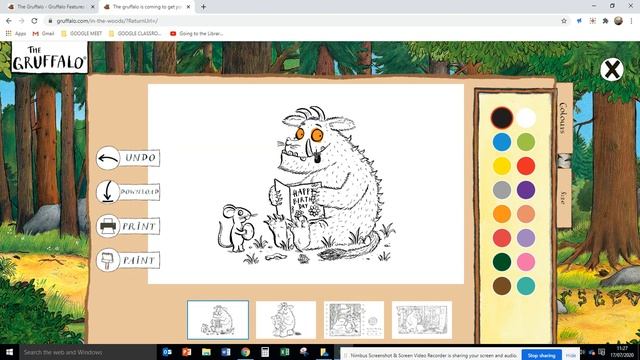Open the GOOGLE CLASSRO... bookmark folder
The image size is (640, 360).
pos(135,33)
